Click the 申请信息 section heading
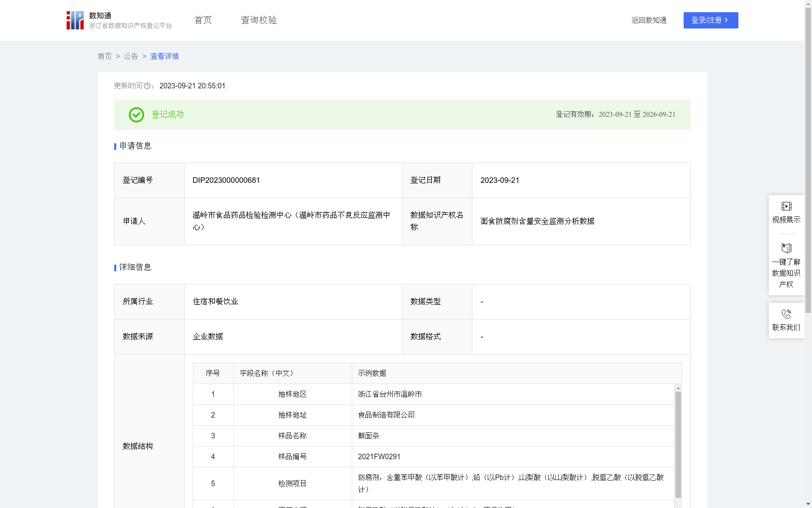The width and height of the screenshot is (812, 508). (135, 146)
